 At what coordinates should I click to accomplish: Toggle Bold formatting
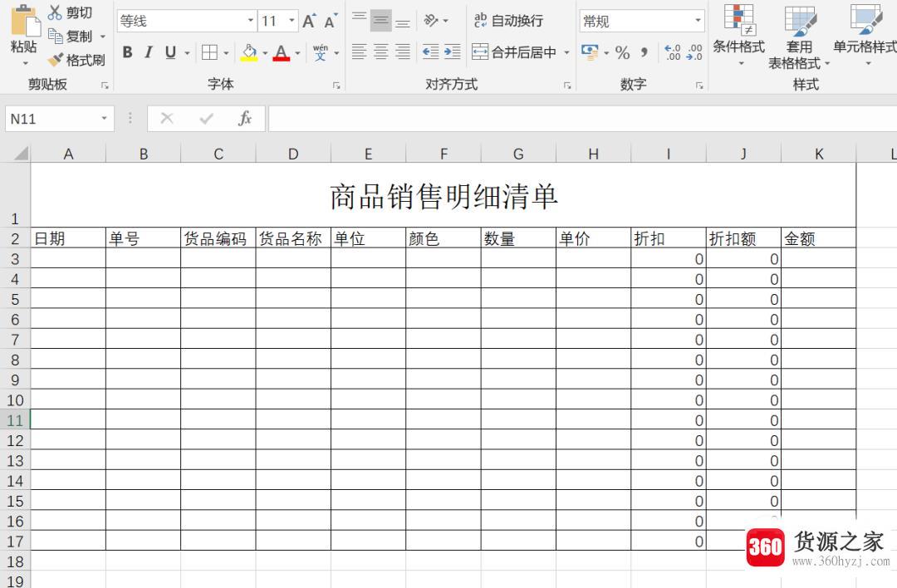(x=128, y=52)
